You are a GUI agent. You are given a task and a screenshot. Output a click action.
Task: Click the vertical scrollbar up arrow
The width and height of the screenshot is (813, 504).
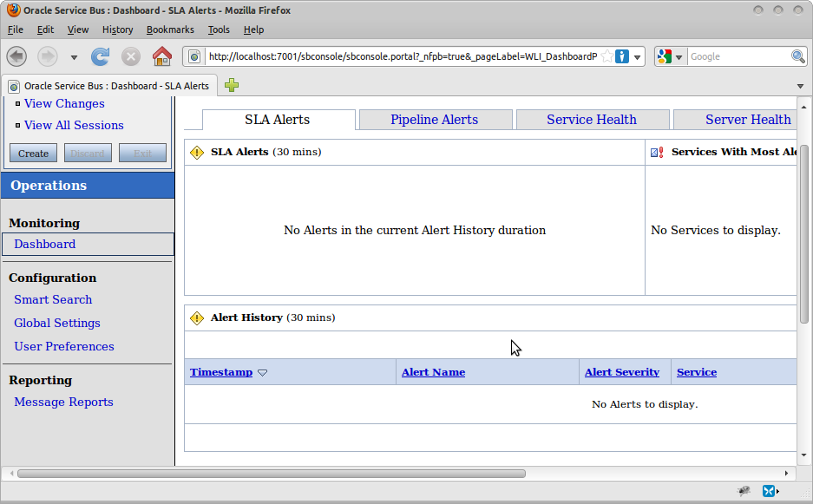click(x=804, y=107)
